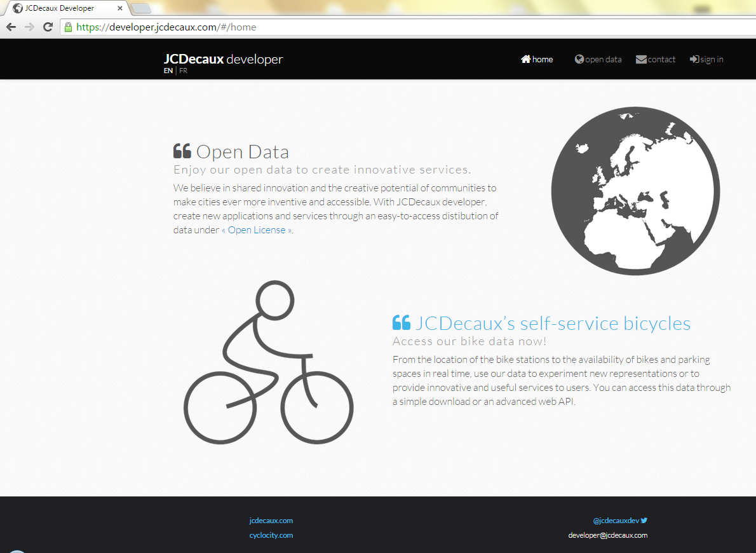Click the address bar URL field

(408, 27)
